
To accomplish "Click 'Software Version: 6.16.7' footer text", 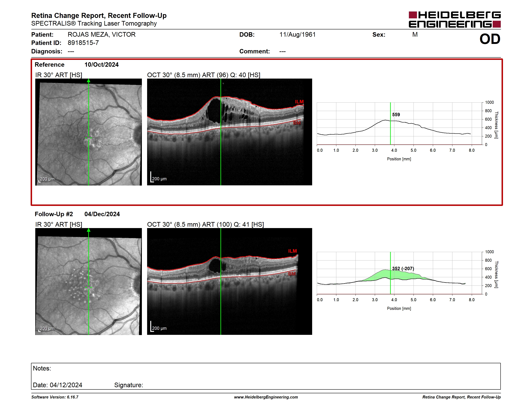I will coord(55,397).
